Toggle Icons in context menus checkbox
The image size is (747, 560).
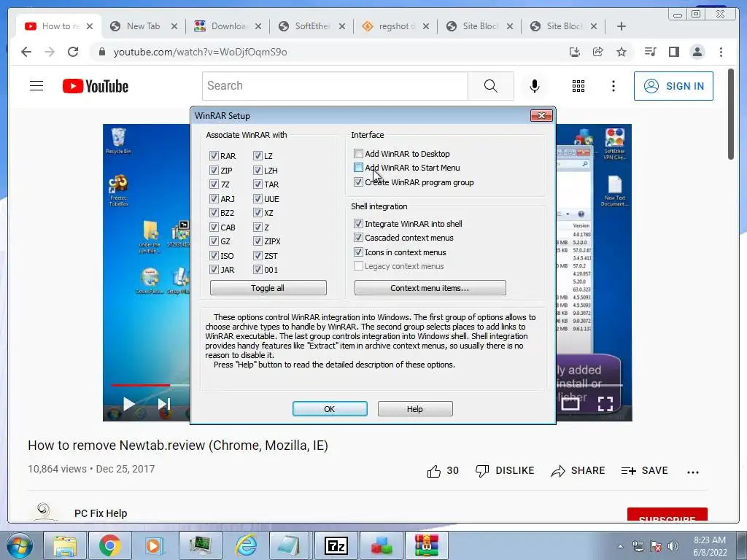click(x=358, y=252)
